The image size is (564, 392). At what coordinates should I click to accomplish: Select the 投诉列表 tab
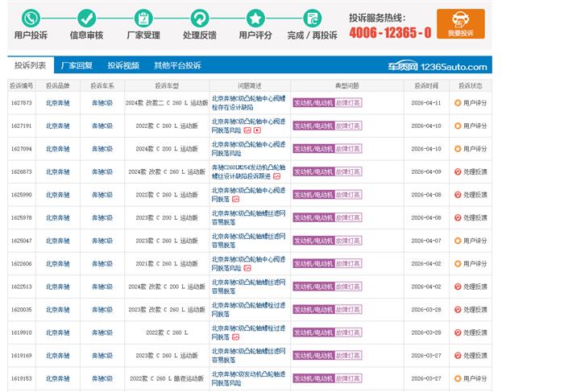click(30, 65)
